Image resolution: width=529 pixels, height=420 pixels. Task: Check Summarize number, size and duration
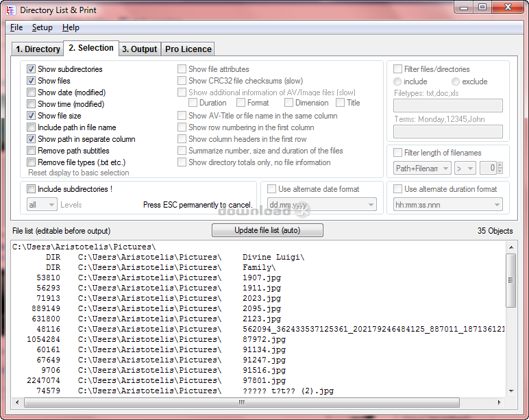(182, 151)
